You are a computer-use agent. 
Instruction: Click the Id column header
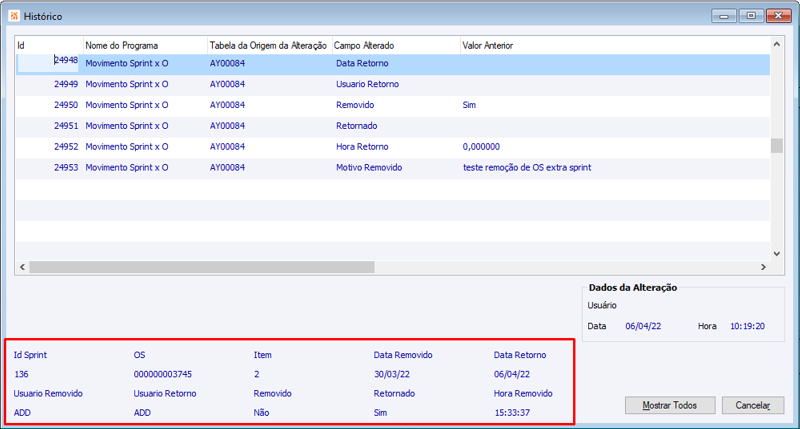(x=49, y=45)
